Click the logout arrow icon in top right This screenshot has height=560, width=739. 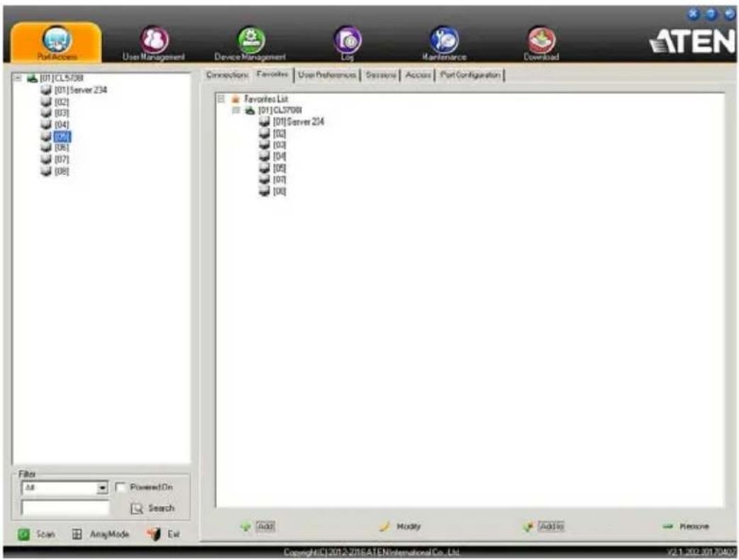(730, 14)
